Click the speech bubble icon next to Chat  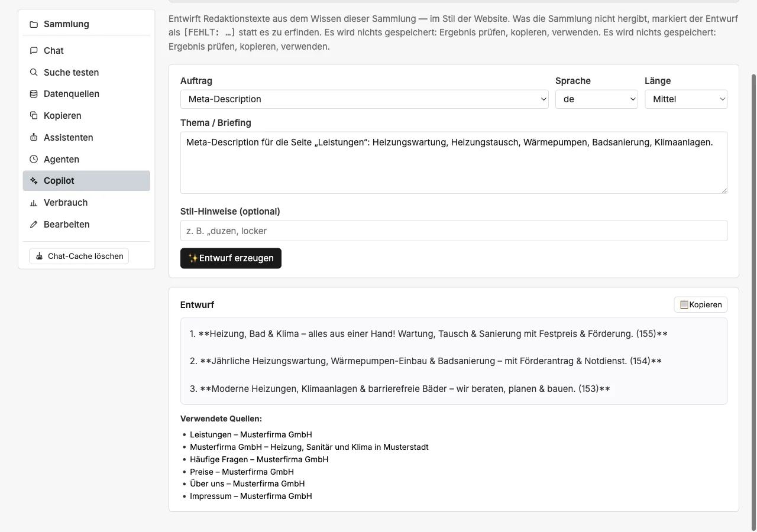pos(34,51)
